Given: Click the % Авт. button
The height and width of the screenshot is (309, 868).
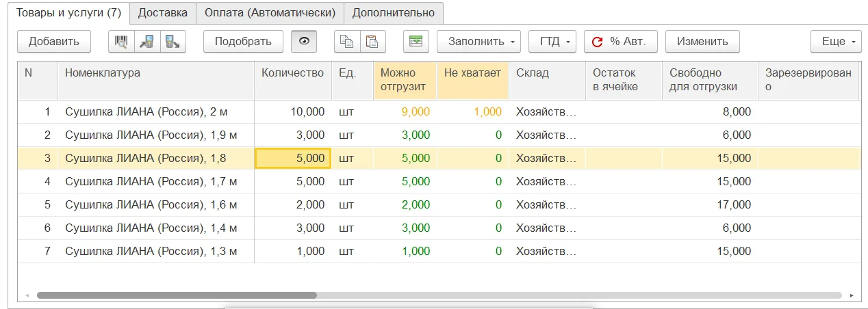Looking at the screenshot, I should pos(621,41).
